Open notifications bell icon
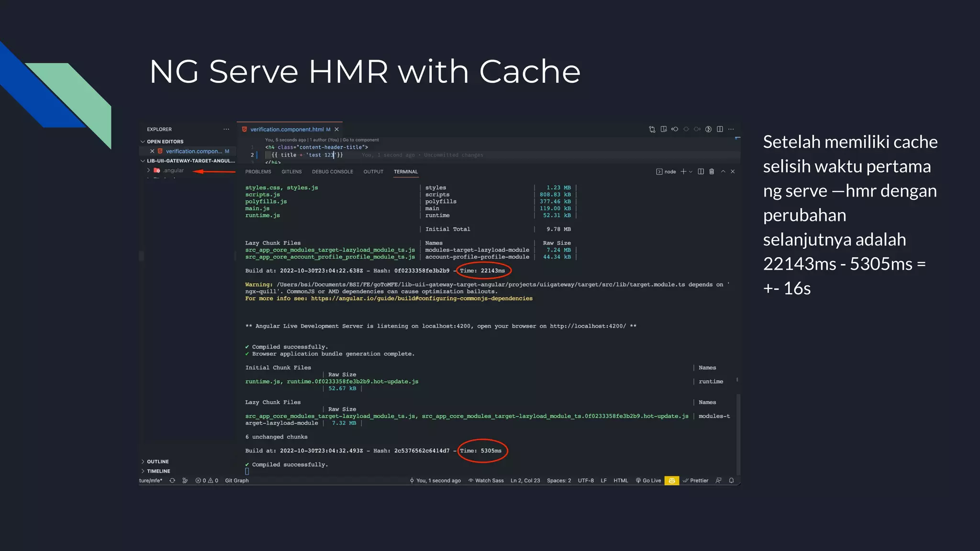 pos(731,481)
